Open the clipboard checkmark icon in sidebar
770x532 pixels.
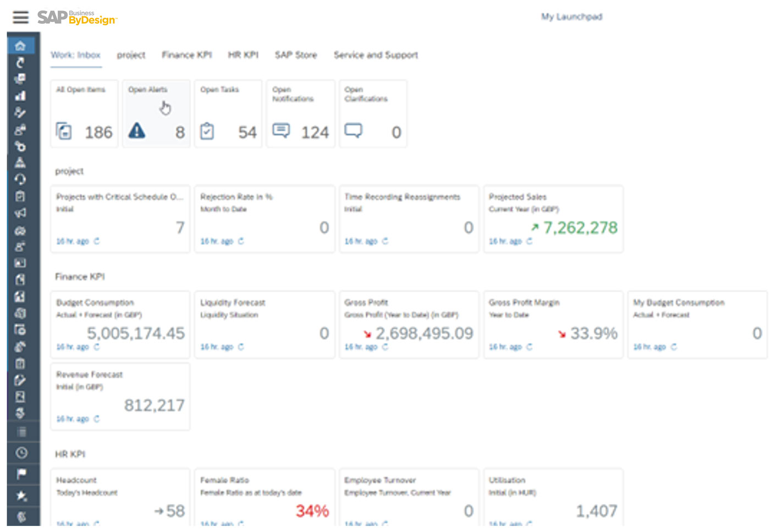20,196
